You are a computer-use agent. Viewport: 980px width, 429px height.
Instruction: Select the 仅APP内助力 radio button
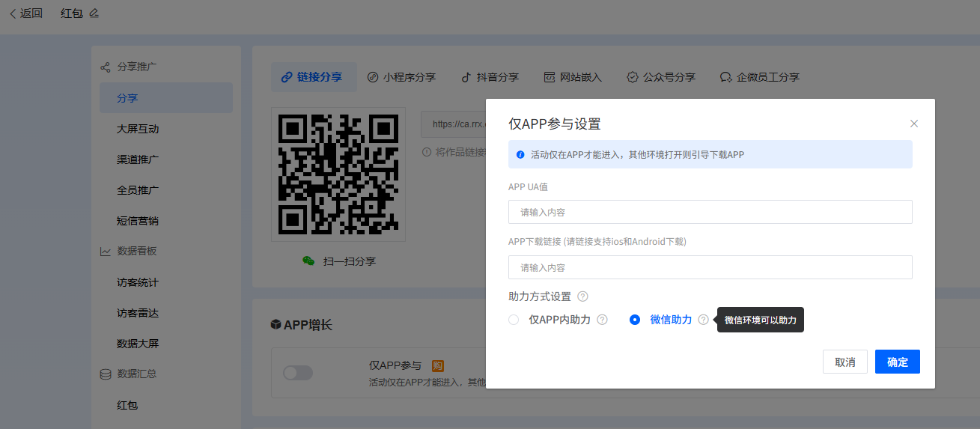514,320
